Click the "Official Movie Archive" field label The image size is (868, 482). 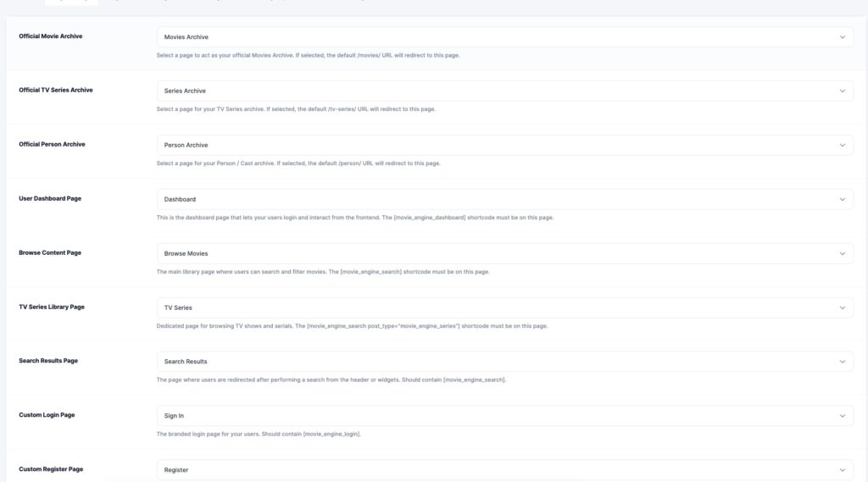51,36
